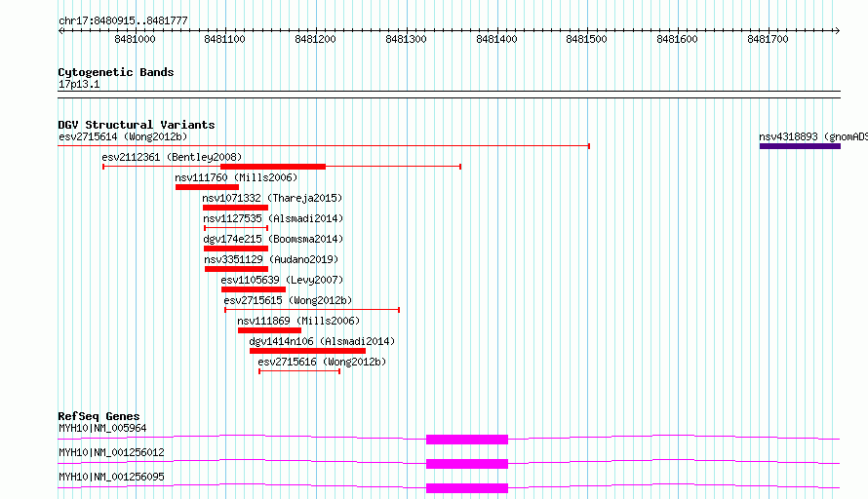The height and width of the screenshot is (499, 868).
Task: Click ruler position label 8481300
Action: coord(407,39)
